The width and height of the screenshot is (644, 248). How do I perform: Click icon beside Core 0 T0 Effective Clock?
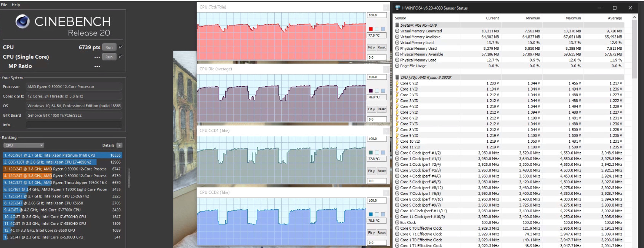397,228
